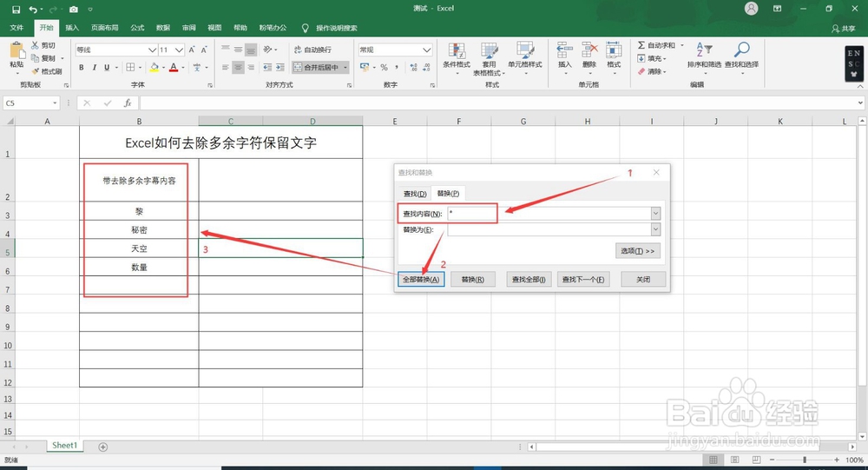Toggle Wrap Text (自动换行)
The width and height of the screenshot is (868, 470).
[312, 50]
